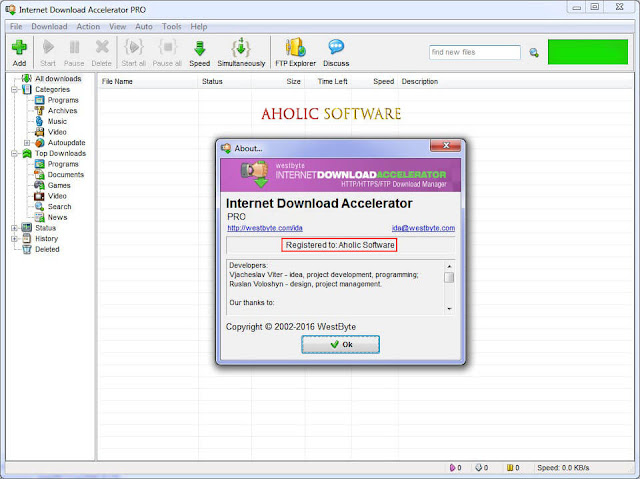
Task: Select the Autoupdate category
Action: 67,142
